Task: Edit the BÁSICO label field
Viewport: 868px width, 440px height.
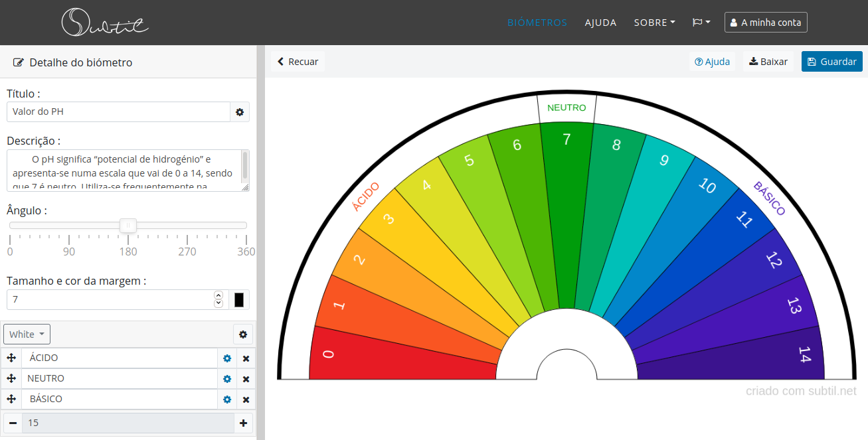Action: [x=120, y=400]
